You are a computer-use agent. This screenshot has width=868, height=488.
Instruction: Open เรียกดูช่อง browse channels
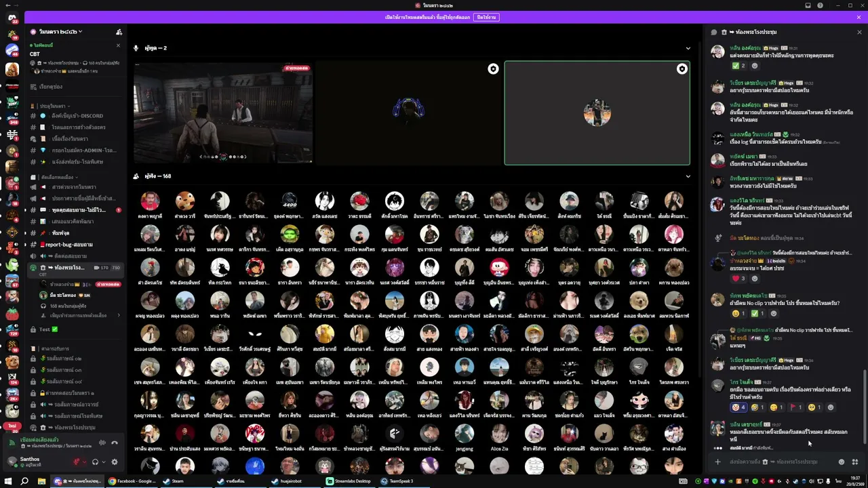pyautogui.click(x=74, y=87)
